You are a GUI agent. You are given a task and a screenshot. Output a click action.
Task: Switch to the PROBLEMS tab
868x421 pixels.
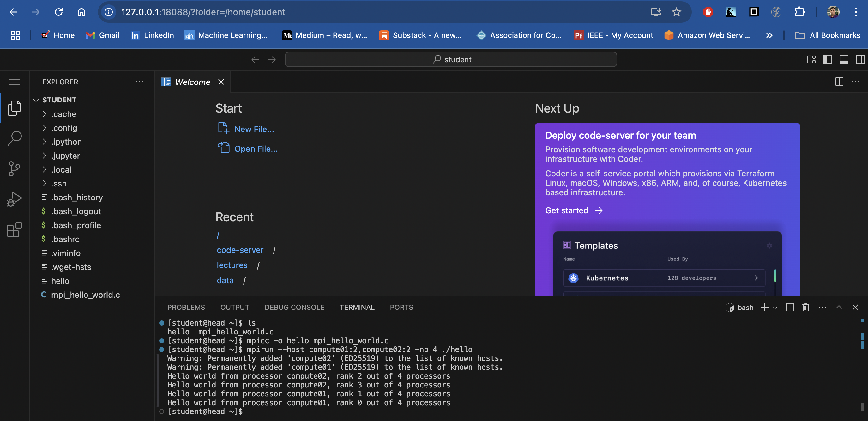[x=186, y=307]
